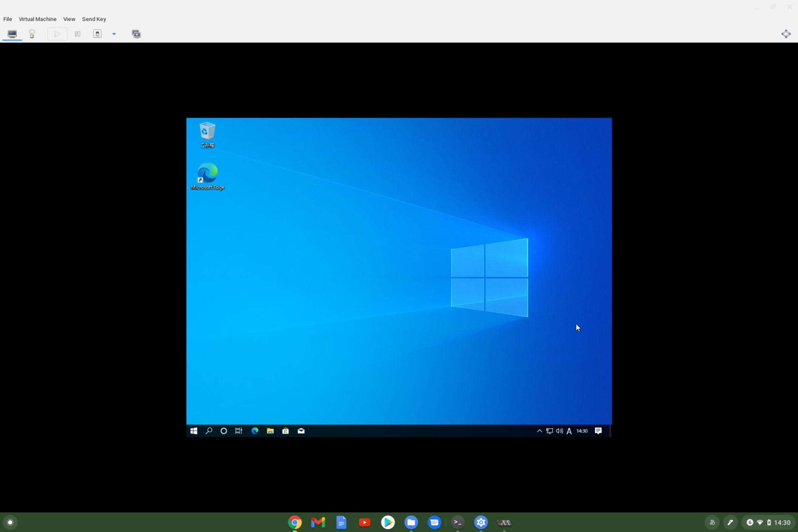Open File Explorer in Windows taskbar
This screenshot has height=532, width=798.
[270, 431]
